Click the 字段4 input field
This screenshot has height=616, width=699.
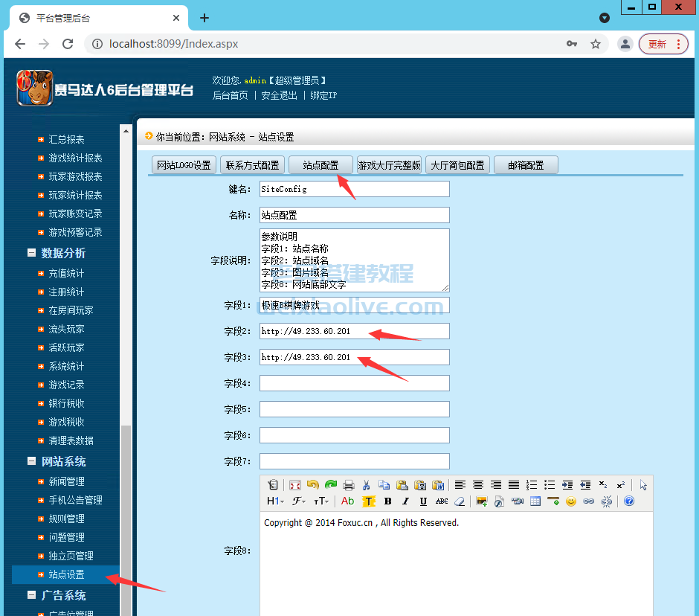[x=354, y=382]
